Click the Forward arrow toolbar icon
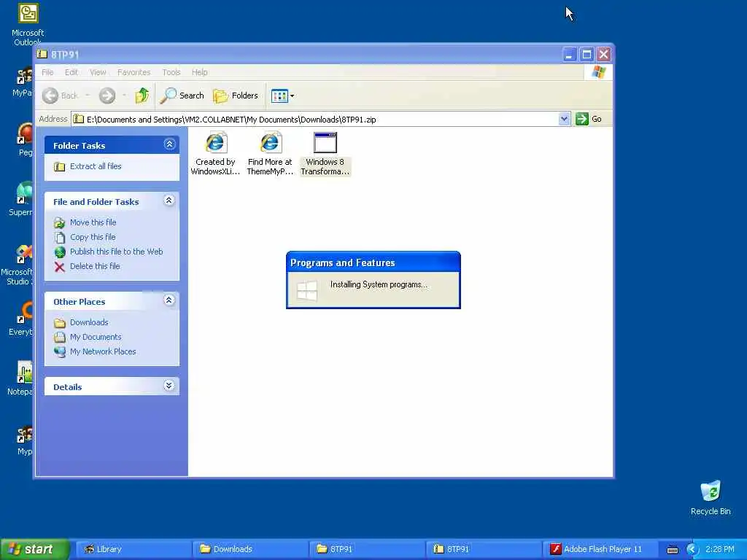The image size is (747, 560). click(x=107, y=96)
